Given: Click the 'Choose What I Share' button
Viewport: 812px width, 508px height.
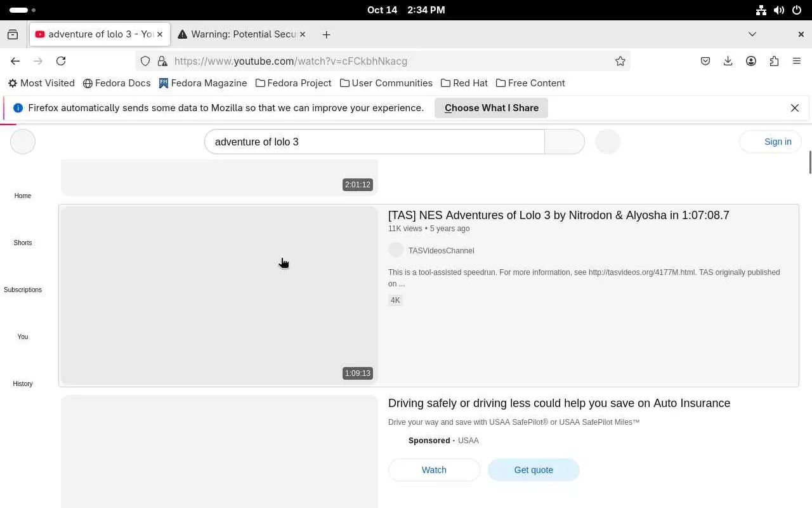Looking at the screenshot, I should coord(492,108).
